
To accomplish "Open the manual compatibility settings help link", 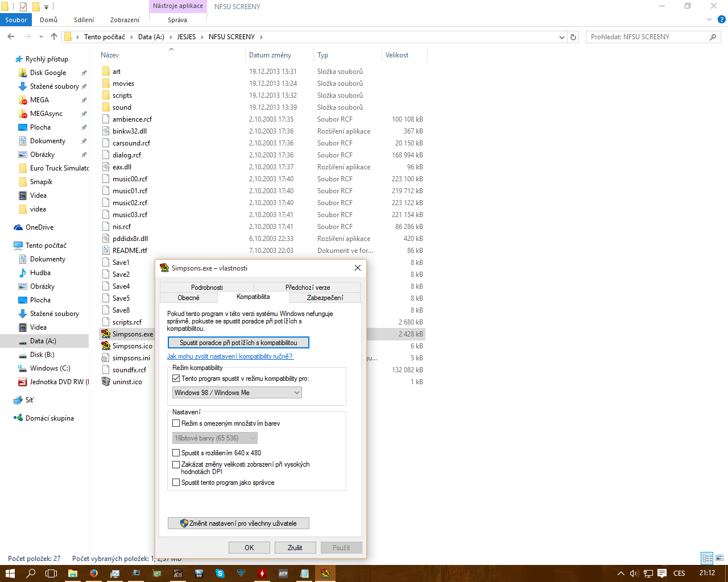I will click(230, 356).
